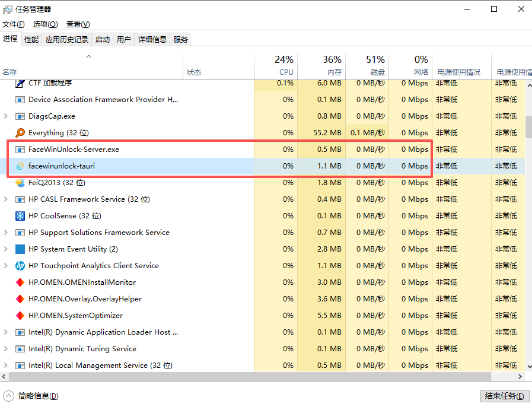Image resolution: width=532 pixels, height=410 pixels.
Task: Click the Device Association Framework Provider icon
Action: 20,100
